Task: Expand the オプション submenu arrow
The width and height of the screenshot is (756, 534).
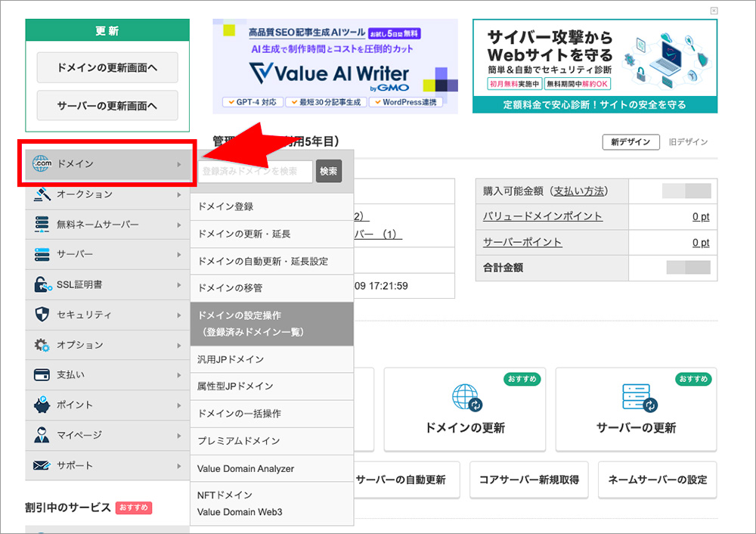Action: (x=179, y=346)
